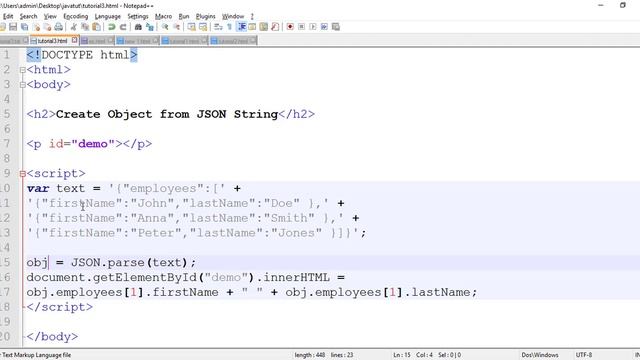This screenshot has height=360, width=640.
Task: Click the Zoom Out magnifier icon
Action: (176, 27)
